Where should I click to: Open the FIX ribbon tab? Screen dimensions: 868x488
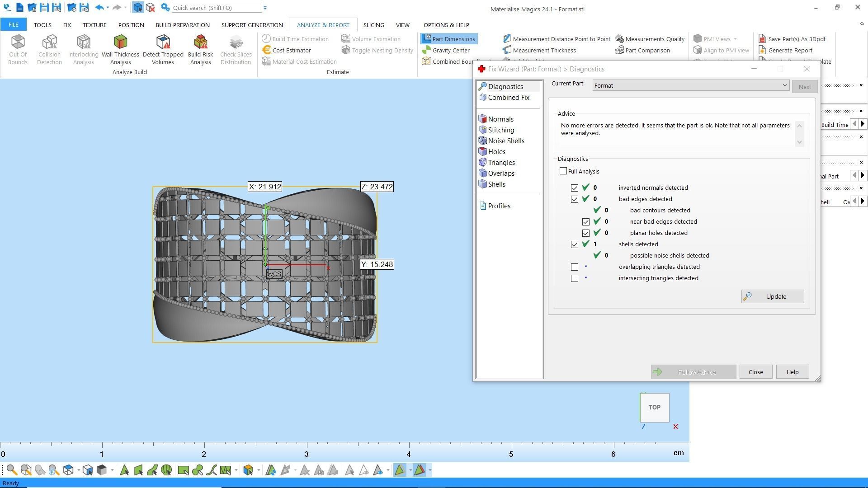click(x=67, y=25)
